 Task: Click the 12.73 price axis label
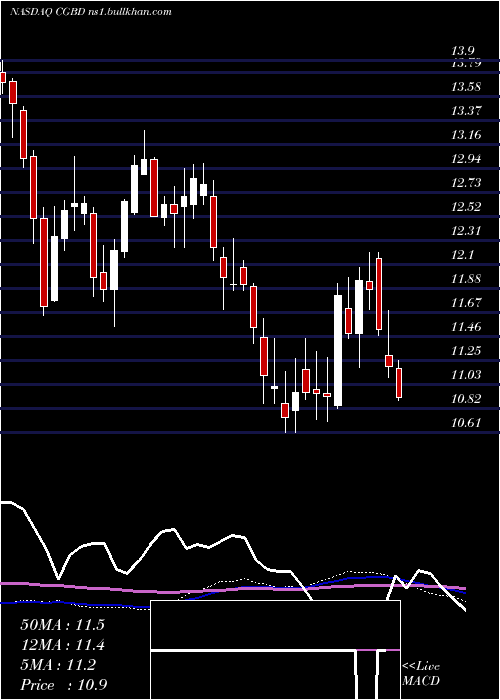click(x=466, y=183)
